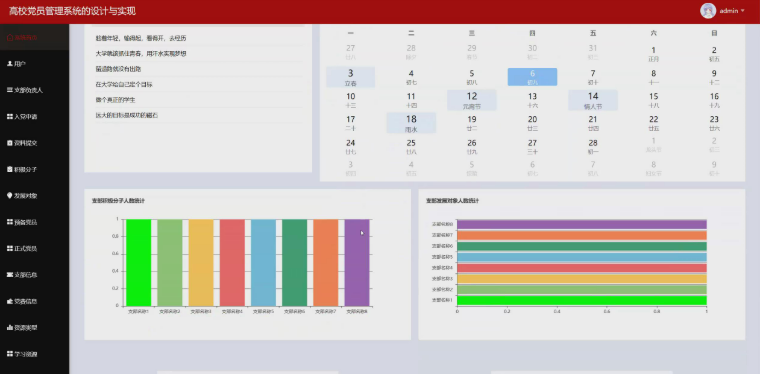Image resolution: width=760 pixels, height=374 pixels.
Task: Select the highlighted calendar date 6
Action: 532,77
